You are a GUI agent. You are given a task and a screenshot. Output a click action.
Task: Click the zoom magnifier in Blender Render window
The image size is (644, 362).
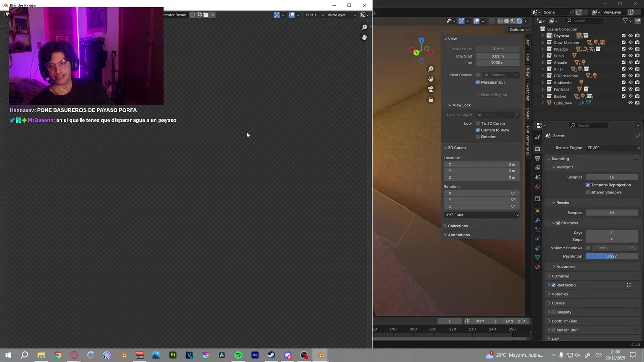click(365, 27)
